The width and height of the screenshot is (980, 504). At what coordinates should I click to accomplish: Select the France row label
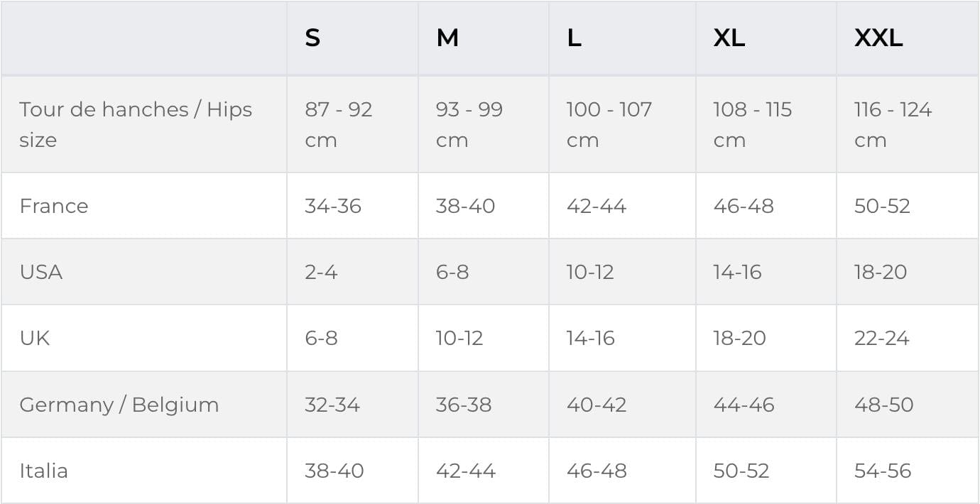[54, 206]
